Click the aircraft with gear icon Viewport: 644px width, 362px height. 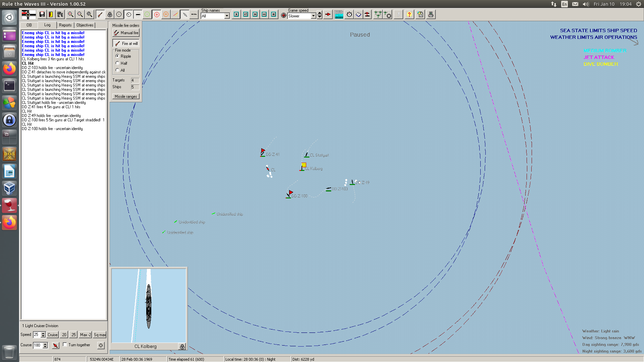click(x=387, y=14)
